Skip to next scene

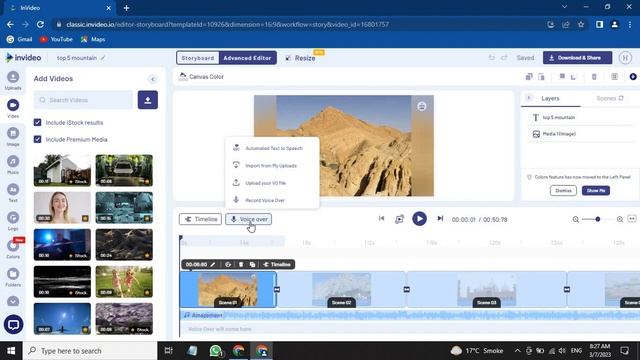click(440, 219)
